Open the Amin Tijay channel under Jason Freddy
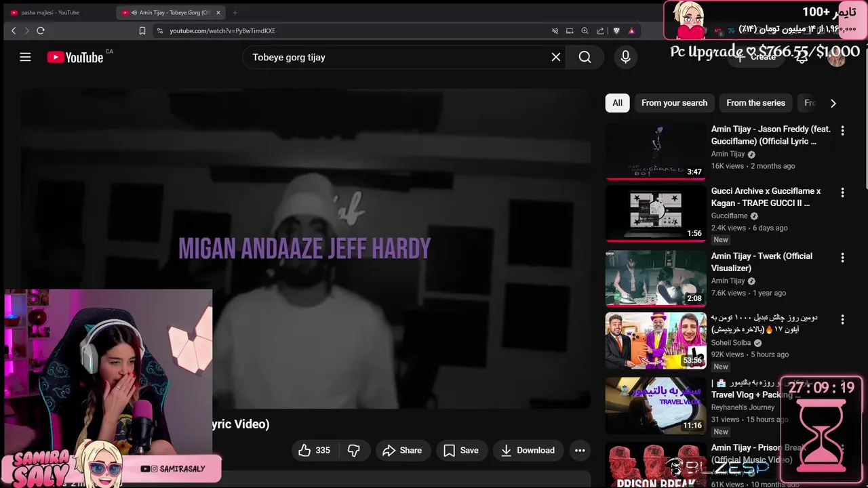 click(x=728, y=154)
